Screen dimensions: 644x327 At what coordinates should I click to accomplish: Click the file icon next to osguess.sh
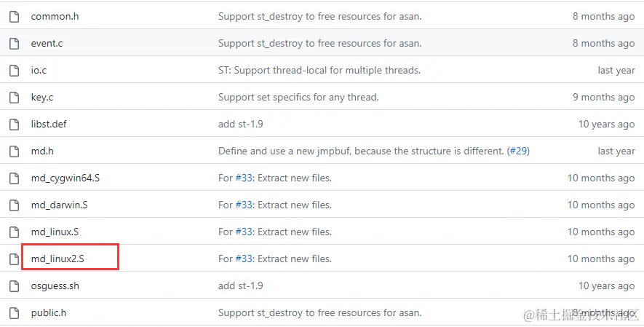coord(15,286)
